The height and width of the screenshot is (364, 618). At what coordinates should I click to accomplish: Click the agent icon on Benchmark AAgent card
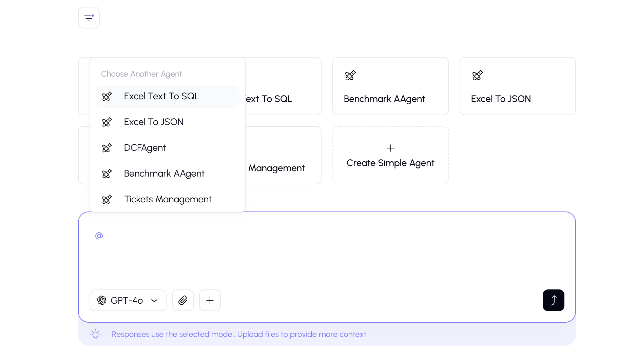(x=350, y=75)
